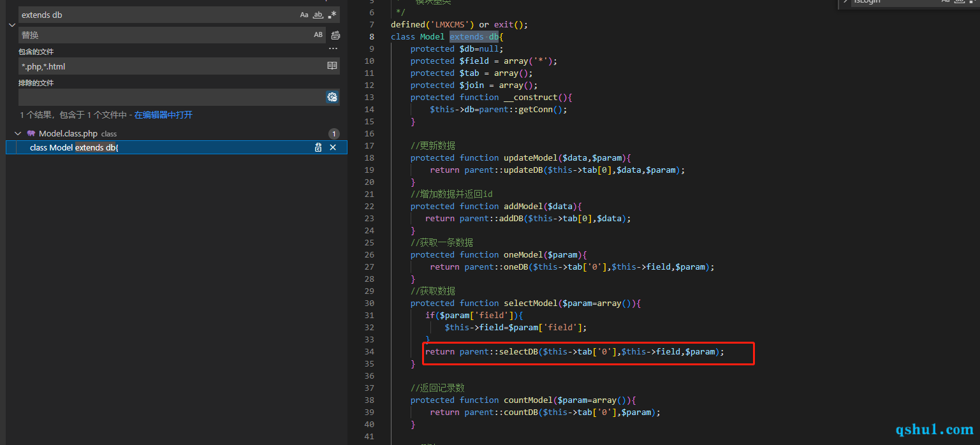
Task: Click the comment //更新数据
Action: click(x=433, y=146)
